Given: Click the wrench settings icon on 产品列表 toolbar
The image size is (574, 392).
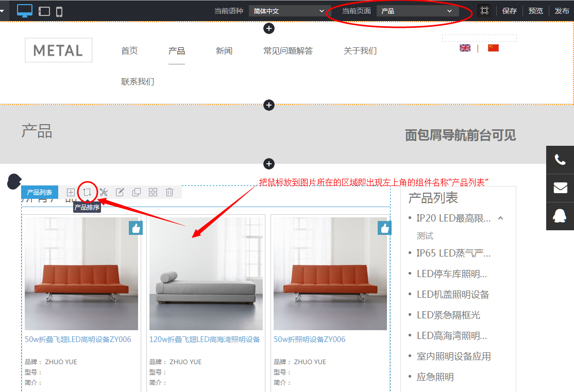Looking at the screenshot, I should coord(103,192).
